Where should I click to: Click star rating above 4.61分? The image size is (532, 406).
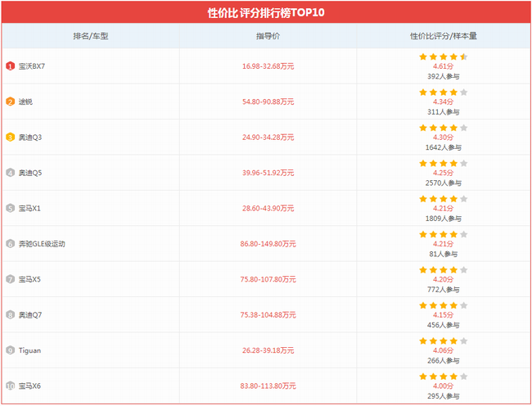tap(443, 56)
